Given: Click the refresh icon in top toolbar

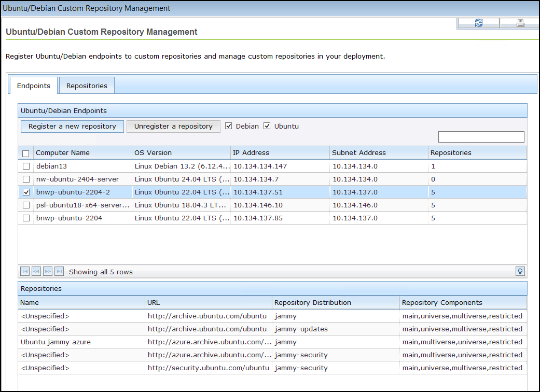Looking at the screenshot, I should 478,23.
